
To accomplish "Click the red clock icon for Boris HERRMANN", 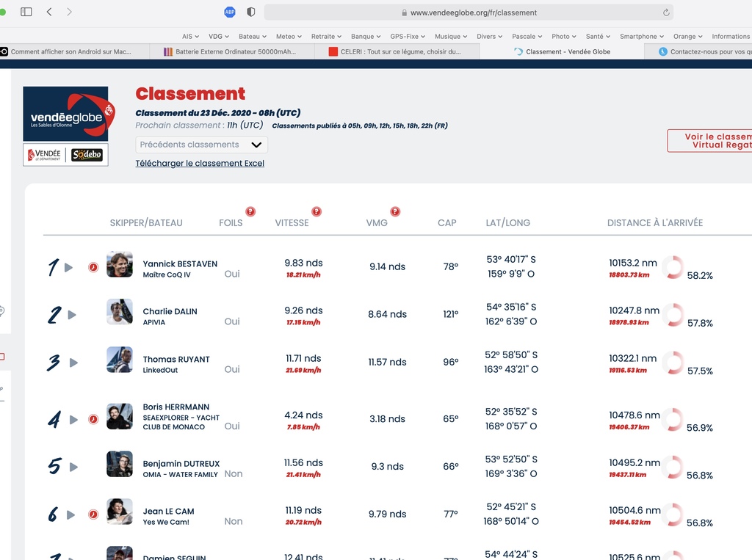I will tap(93, 420).
